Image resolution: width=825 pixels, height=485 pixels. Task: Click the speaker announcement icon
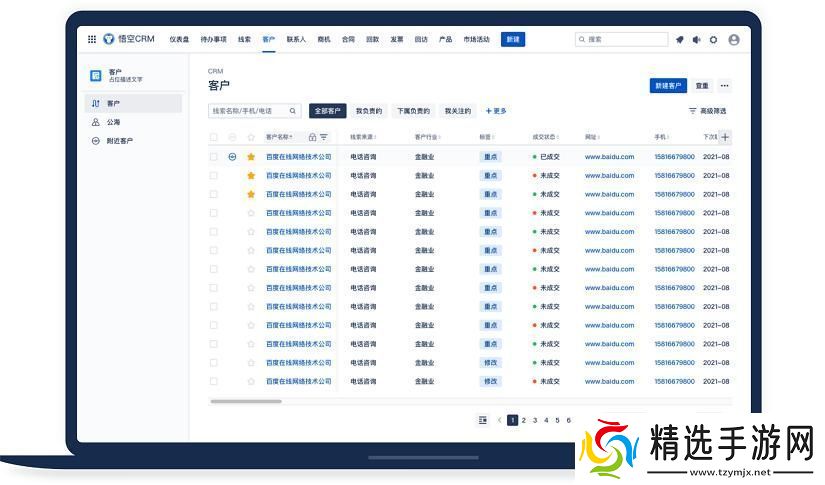[696, 39]
